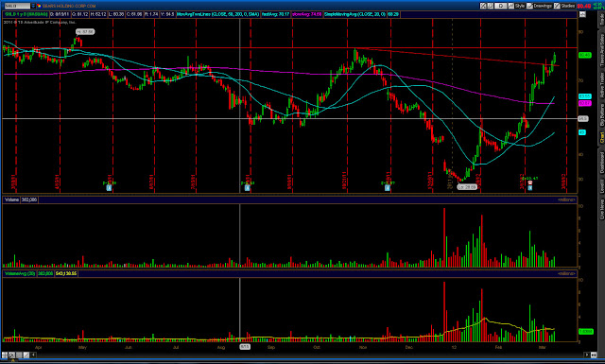Open the Level II sidebar tab
605x364 pixels.
pos(601,185)
